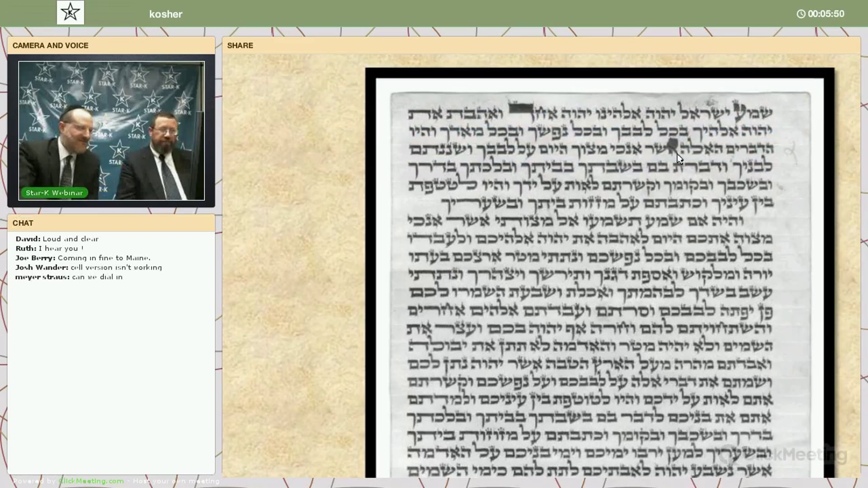Click meyer straus's 'can we dial in' message

click(69, 277)
